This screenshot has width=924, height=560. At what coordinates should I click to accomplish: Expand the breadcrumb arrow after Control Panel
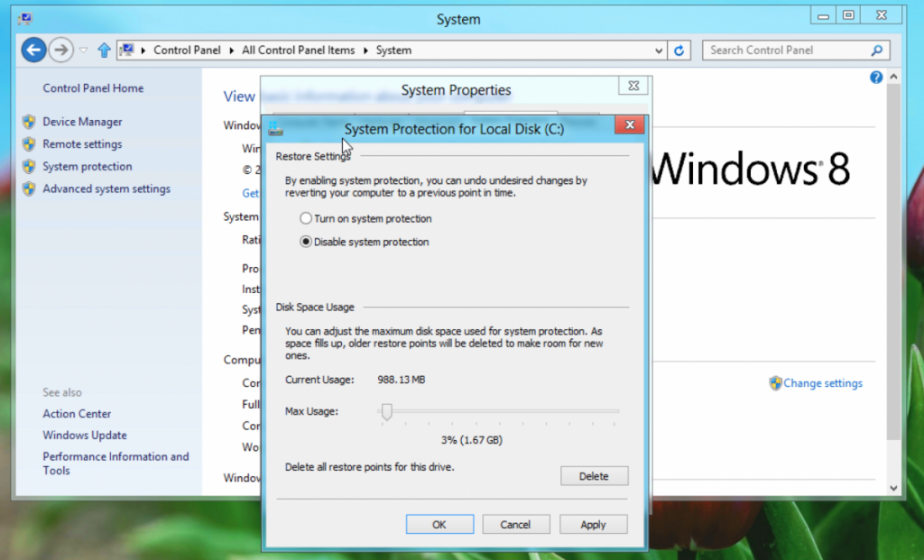231,50
